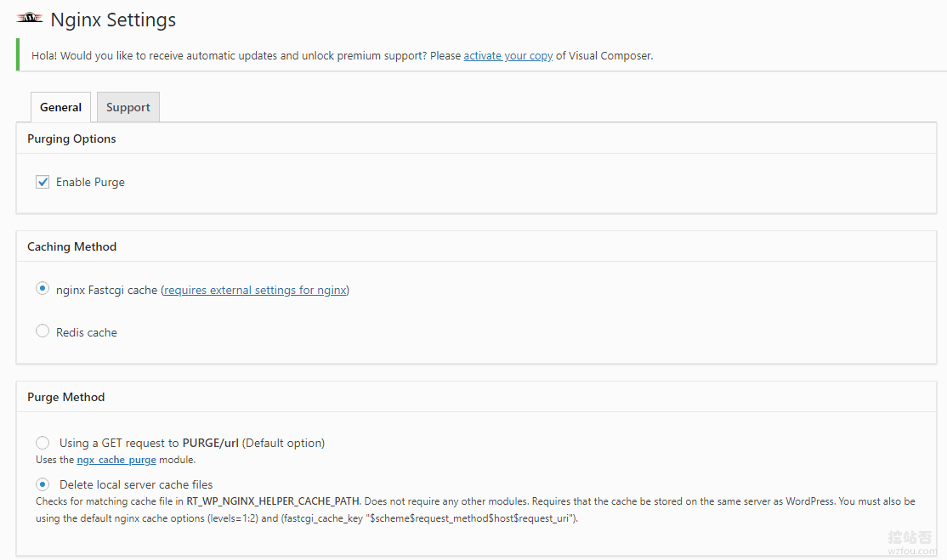Select nginx Fastcgi cache radio option

click(x=43, y=288)
